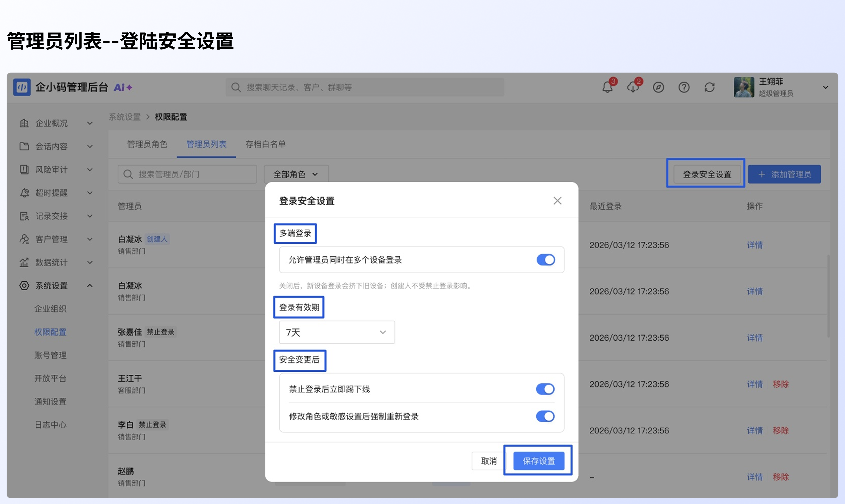Expand the 数据统计 menu chevron
Viewport: 845px width, 504px height.
click(90, 262)
